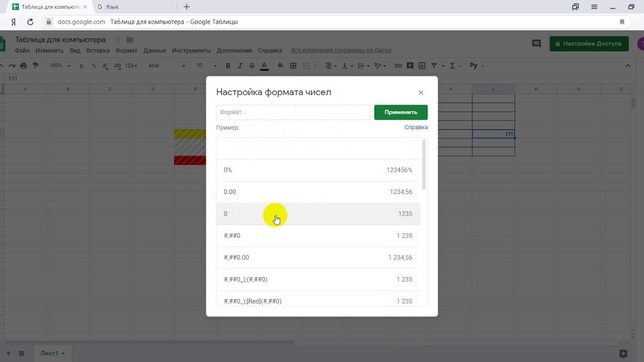This screenshot has width=644, height=362.
Task: Apply percent format icon
Action: coord(94,65)
